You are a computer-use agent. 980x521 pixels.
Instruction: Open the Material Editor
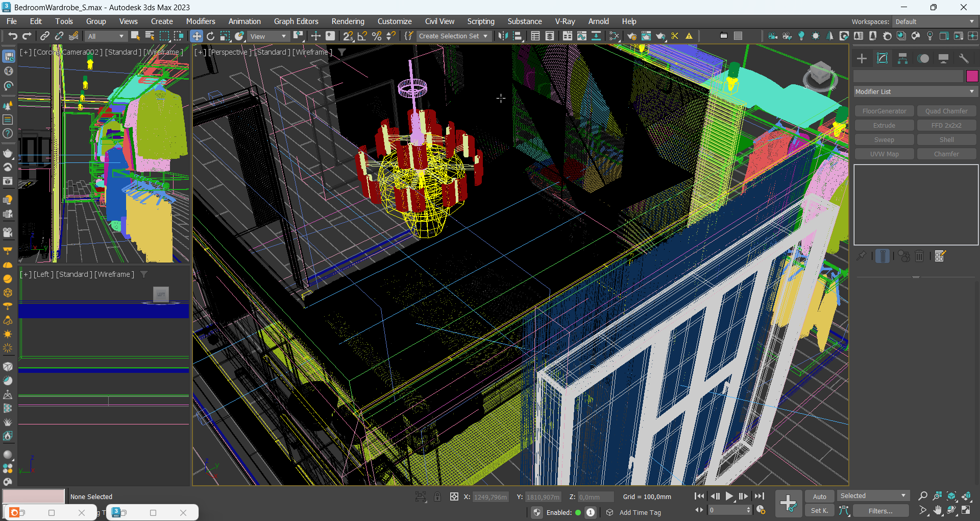(x=614, y=36)
